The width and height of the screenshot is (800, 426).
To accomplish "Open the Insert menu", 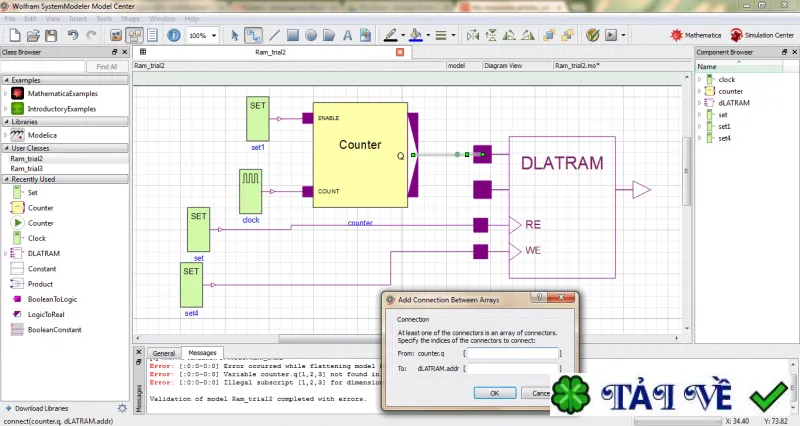I will [78, 19].
